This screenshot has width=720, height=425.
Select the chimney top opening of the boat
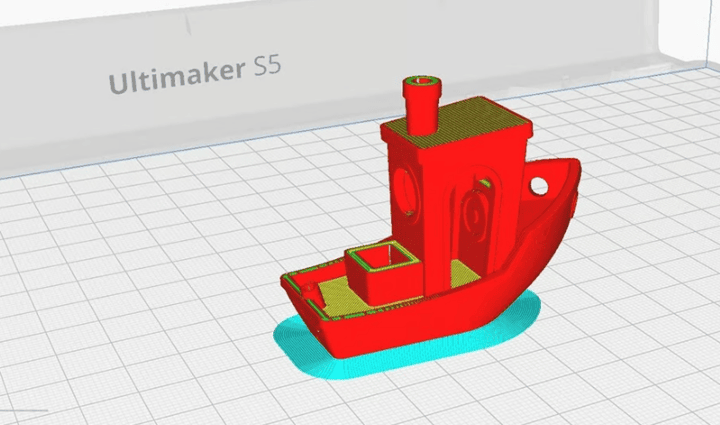(x=423, y=84)
